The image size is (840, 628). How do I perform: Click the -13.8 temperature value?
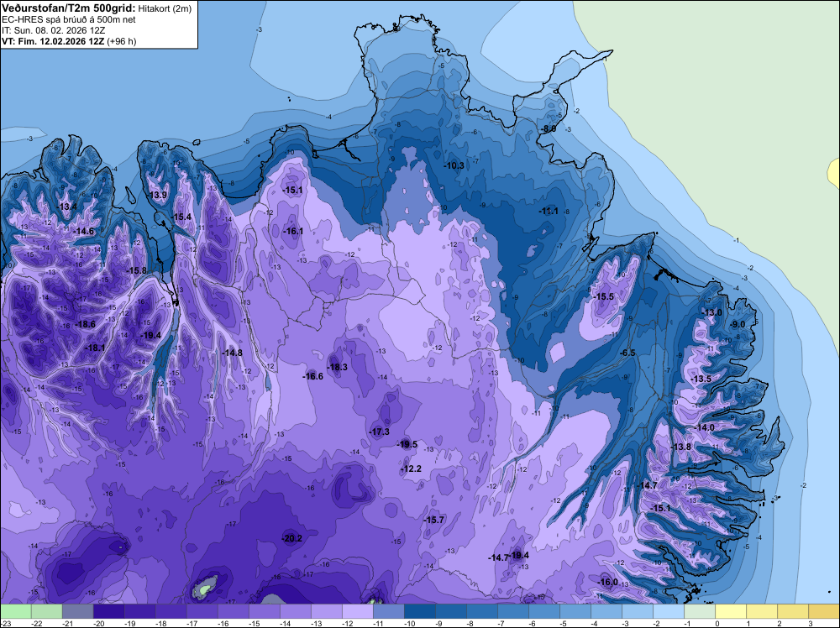coord(681,447)
